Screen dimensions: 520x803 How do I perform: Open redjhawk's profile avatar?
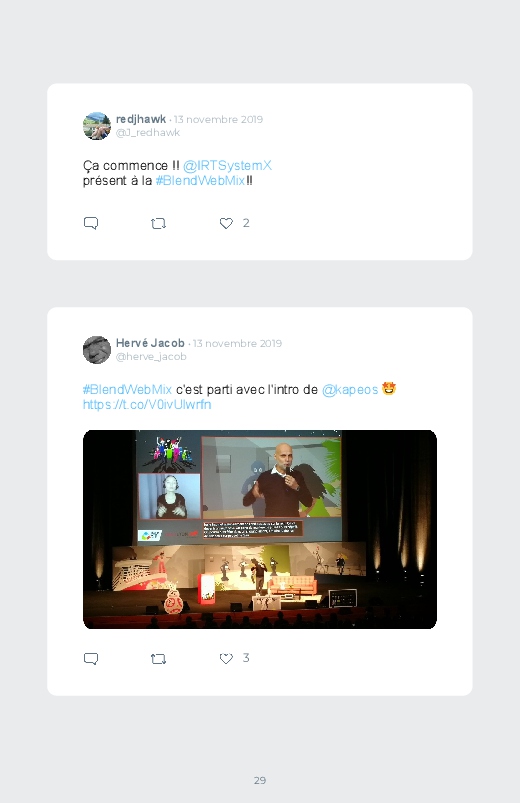point(97,126)
